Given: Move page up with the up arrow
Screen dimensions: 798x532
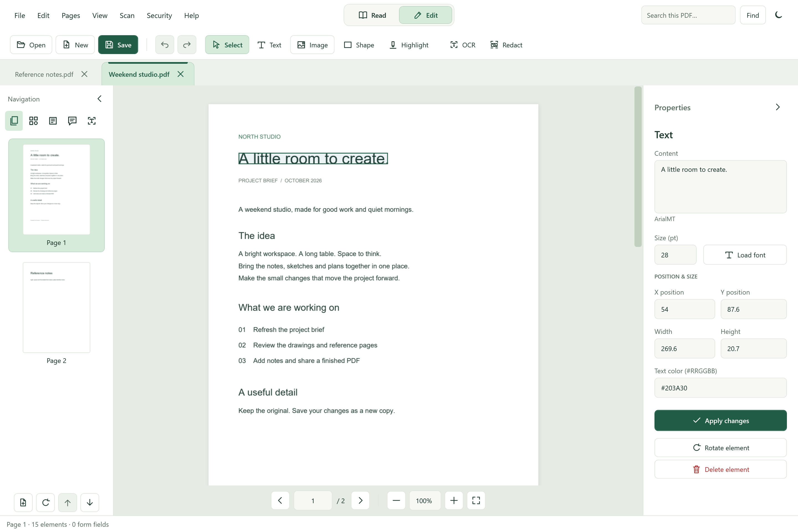Looking at the screenshot, I should (68, 502).
